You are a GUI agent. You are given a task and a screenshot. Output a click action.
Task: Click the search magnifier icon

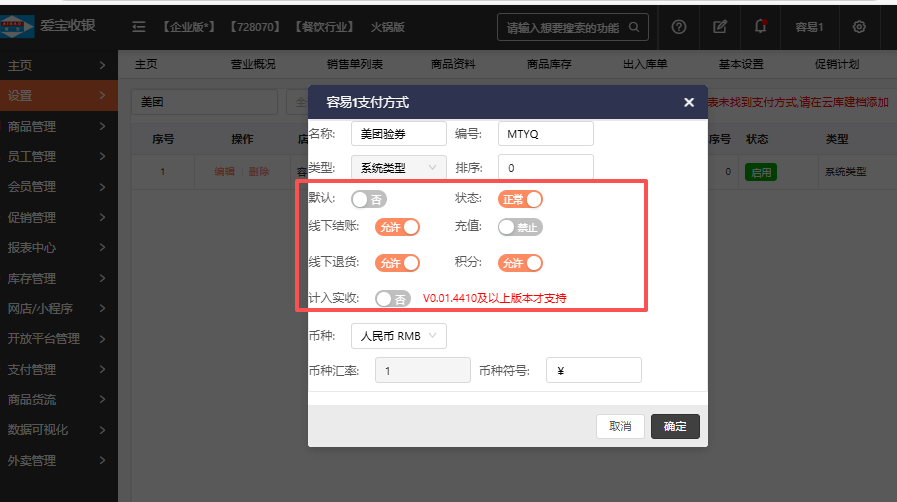click(x=634, y=27)
